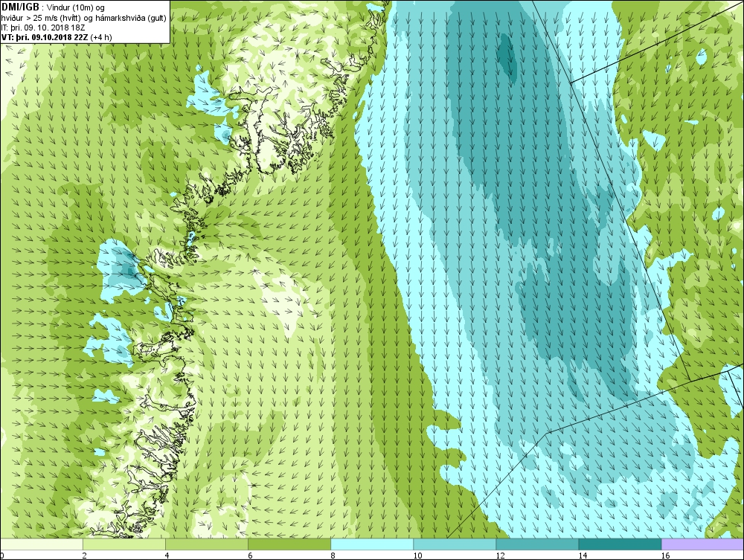744x560 pixels.
Task: Click the dark teal 14–16 m/s legend swatch
Action: [x=620, y=544]
